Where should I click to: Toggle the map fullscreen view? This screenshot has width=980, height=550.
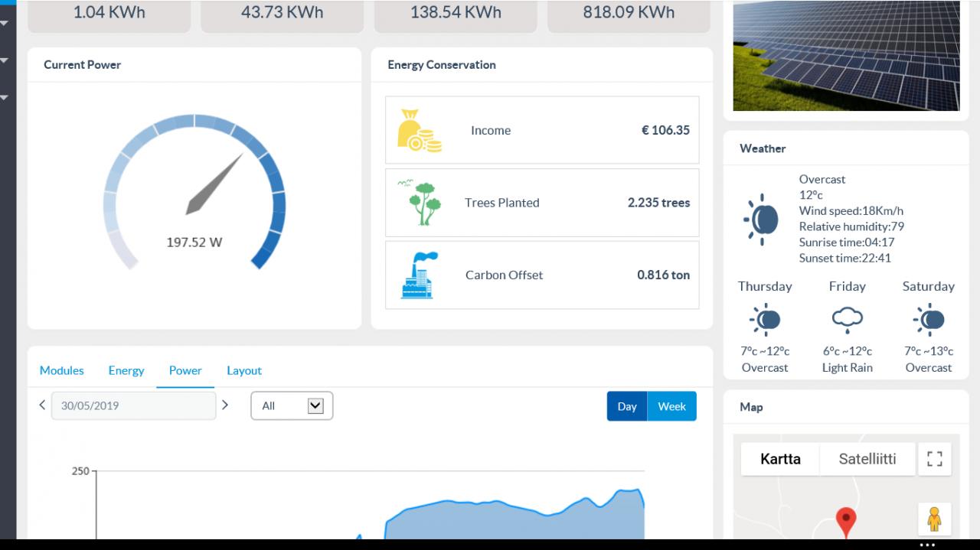point(934,459)
